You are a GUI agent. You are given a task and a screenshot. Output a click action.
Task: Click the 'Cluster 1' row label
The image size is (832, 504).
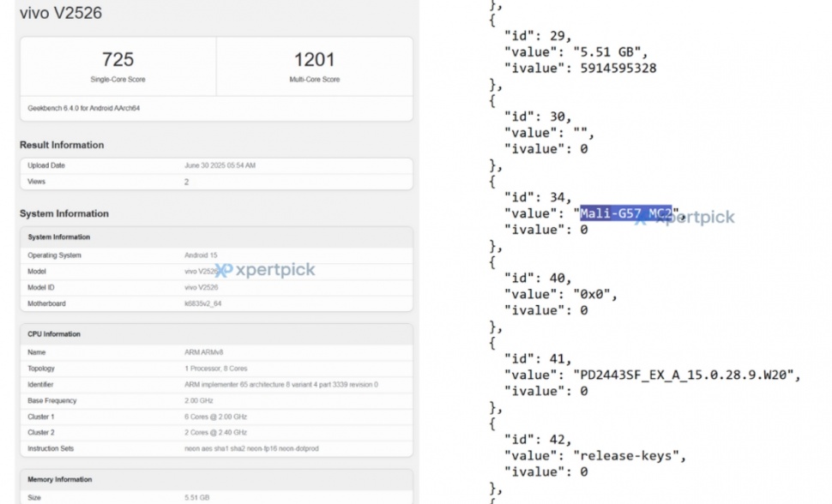tap(41, 417)
